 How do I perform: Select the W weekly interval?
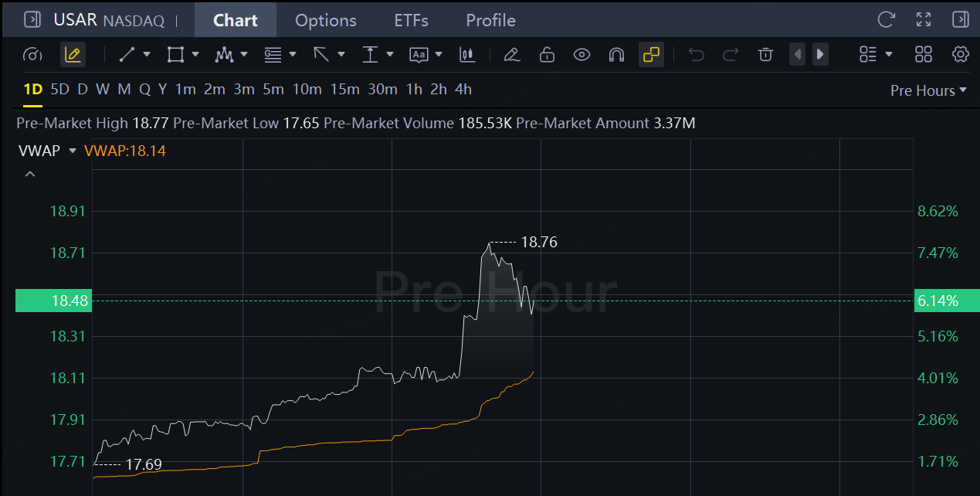coord(103,90)
